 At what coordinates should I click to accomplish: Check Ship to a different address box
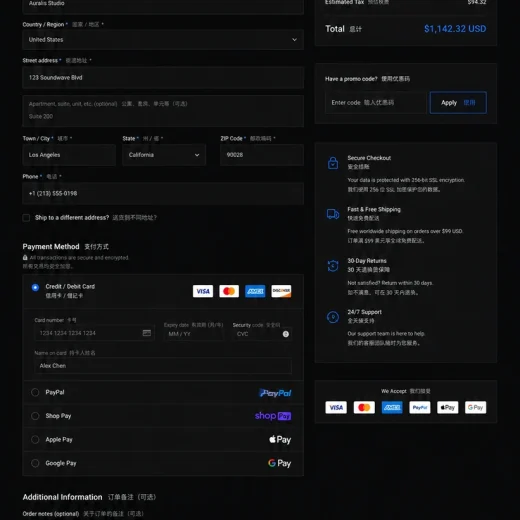(x=26, y=218)
